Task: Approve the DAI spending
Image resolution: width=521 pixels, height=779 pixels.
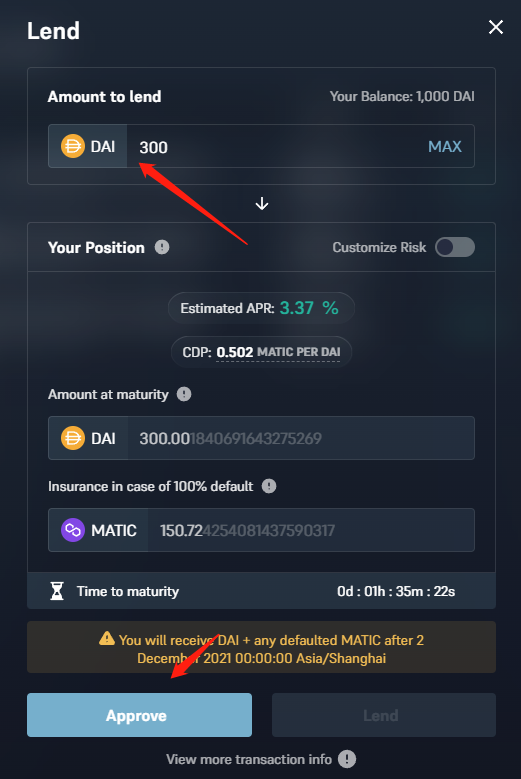Action: pos(140,715)
